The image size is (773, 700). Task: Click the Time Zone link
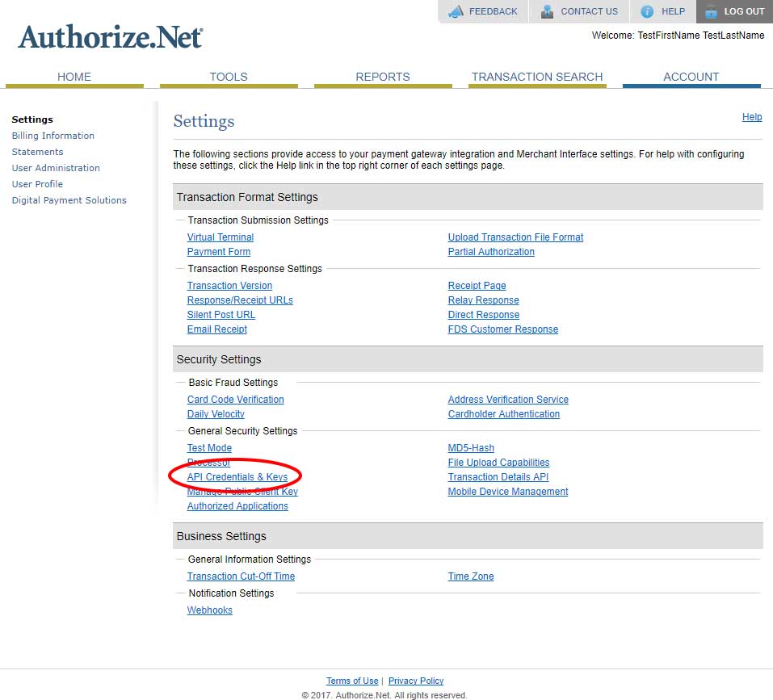pyautogui.click(x=471, y=576)
